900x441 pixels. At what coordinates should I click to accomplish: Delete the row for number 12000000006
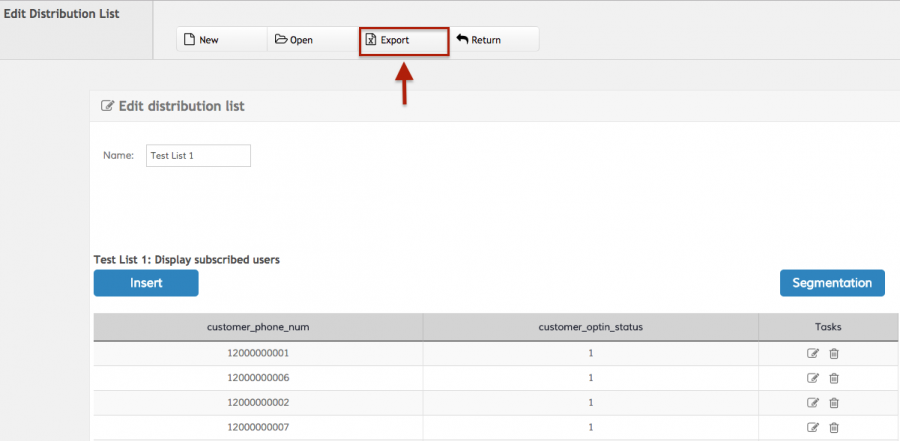pyautogui.click(x=834, y=378)
